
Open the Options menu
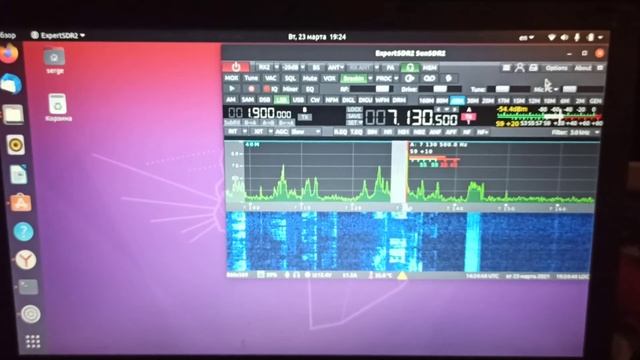point(556,68)
